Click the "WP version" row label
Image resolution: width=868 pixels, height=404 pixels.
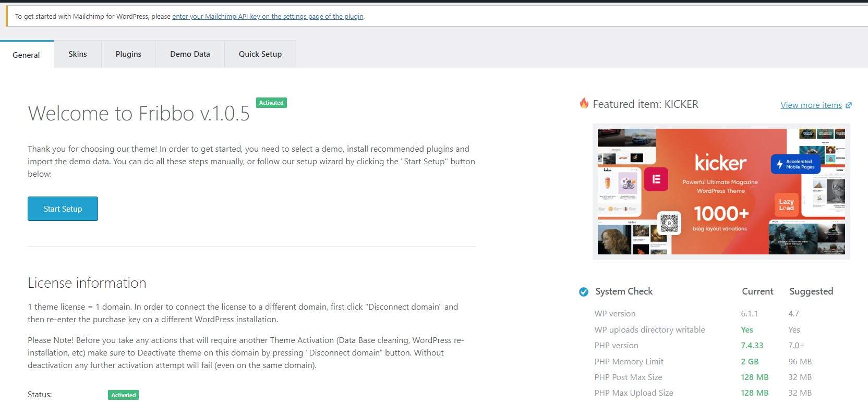pos(615,314)
